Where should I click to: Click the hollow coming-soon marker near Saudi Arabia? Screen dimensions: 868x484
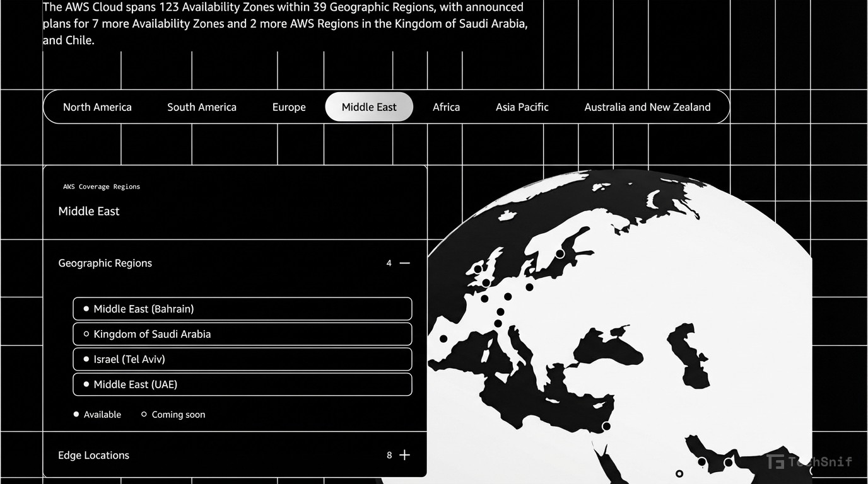[x=679, y=473]
